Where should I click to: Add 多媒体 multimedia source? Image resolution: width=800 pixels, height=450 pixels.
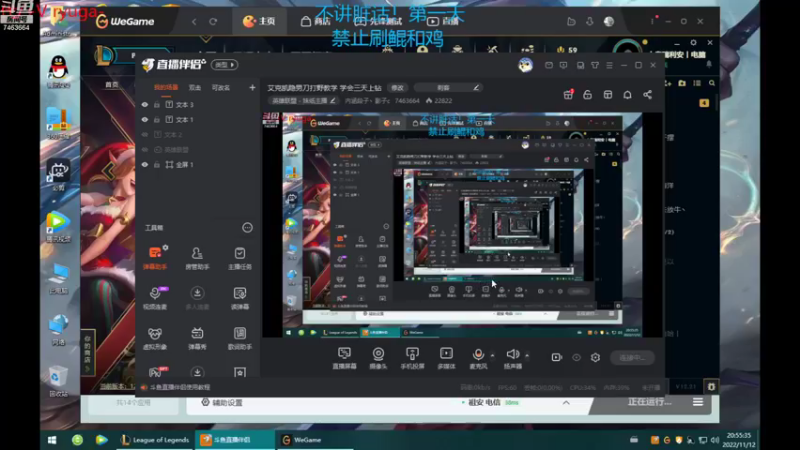pyautogui.click(x=446, y=358)
